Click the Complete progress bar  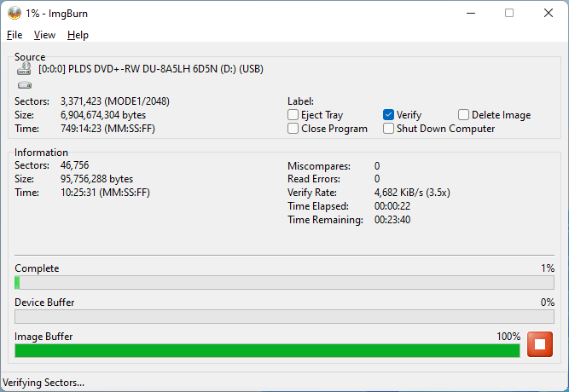click(284, 282)
